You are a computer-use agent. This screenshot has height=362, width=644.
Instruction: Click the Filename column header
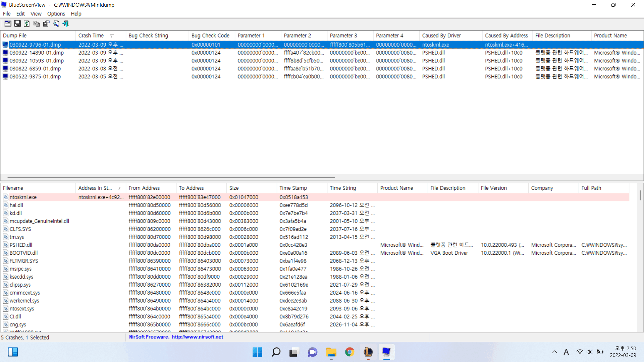point(38,188)
